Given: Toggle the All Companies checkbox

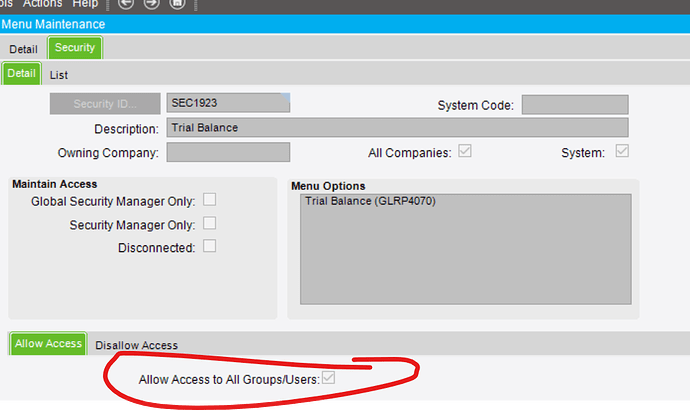Looking at the screenshot, I should click(465, 151).
